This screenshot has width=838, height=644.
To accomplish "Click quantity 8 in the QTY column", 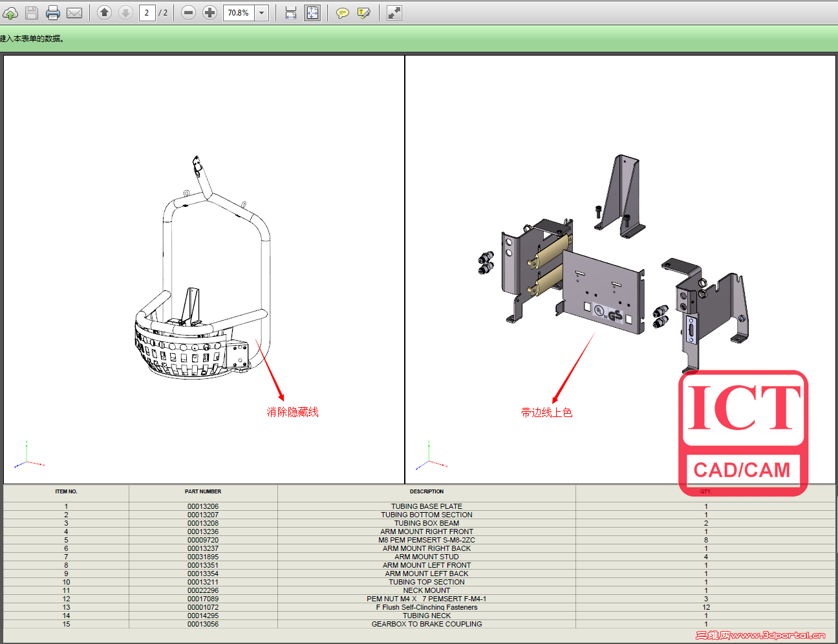I will (706, 540).
